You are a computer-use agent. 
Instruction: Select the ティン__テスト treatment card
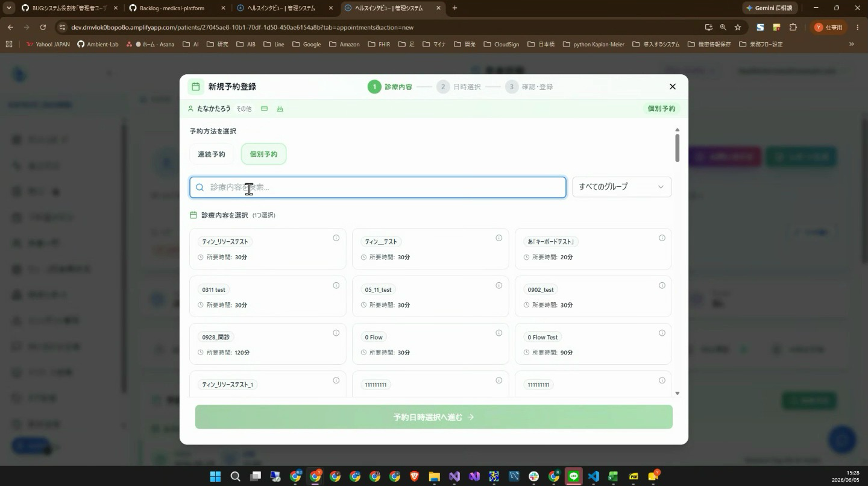click(430, 248)
